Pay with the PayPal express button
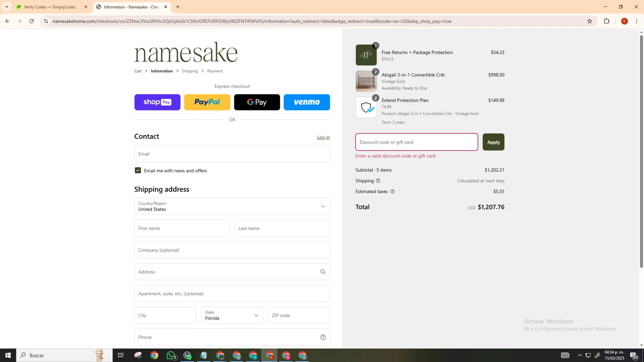This screenshot has width=644, height=362. (x=207, y=102)
